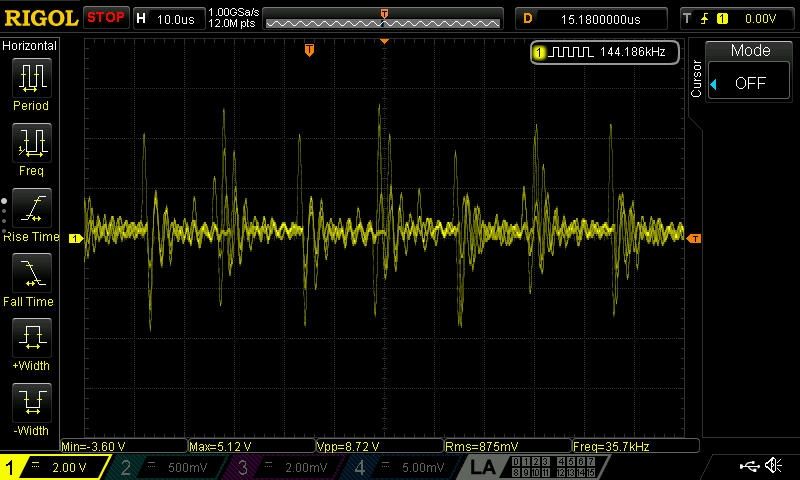
Task: Click the USB connection icon
Action: [x=750, y=465]
